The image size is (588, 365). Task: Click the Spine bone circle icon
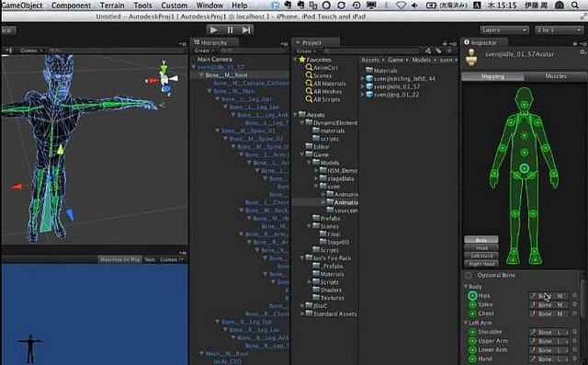[472, 304]
